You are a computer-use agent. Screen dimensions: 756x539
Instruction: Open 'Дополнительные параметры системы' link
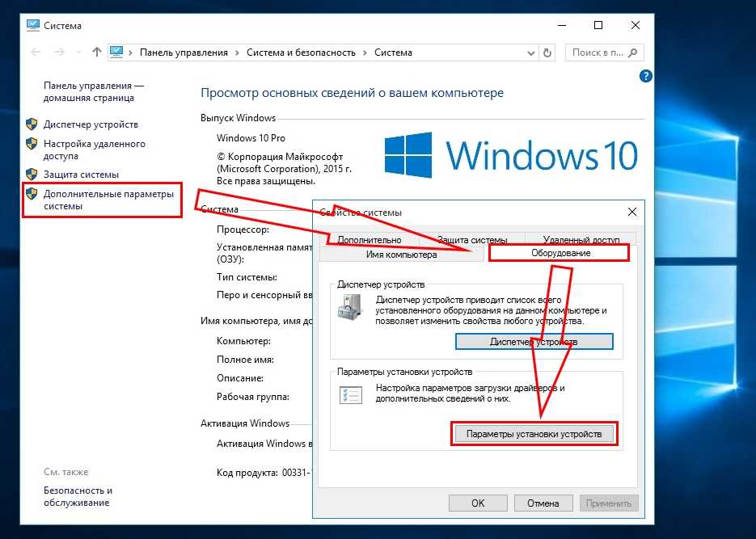tap(108, 200)
